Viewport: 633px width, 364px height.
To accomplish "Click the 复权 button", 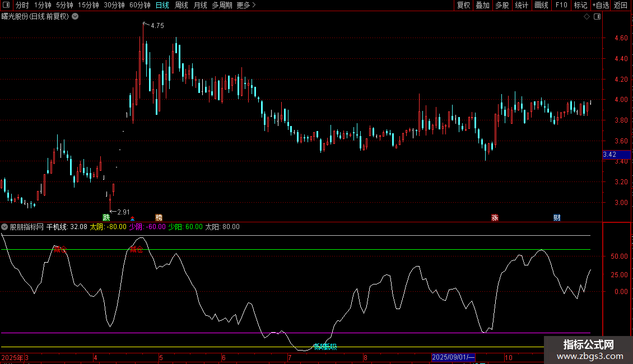I will pyautogui.click(x=464, y=5).
